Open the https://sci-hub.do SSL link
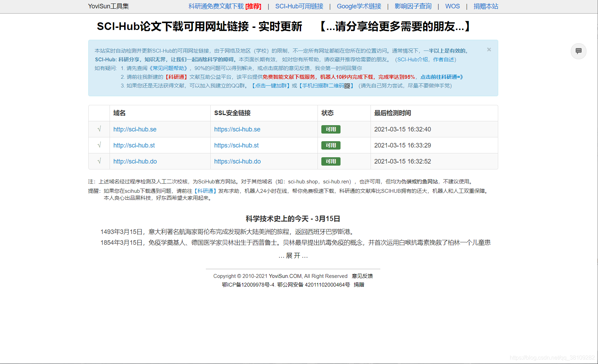This screenshot has width=598, height=364. pos(237,161)
